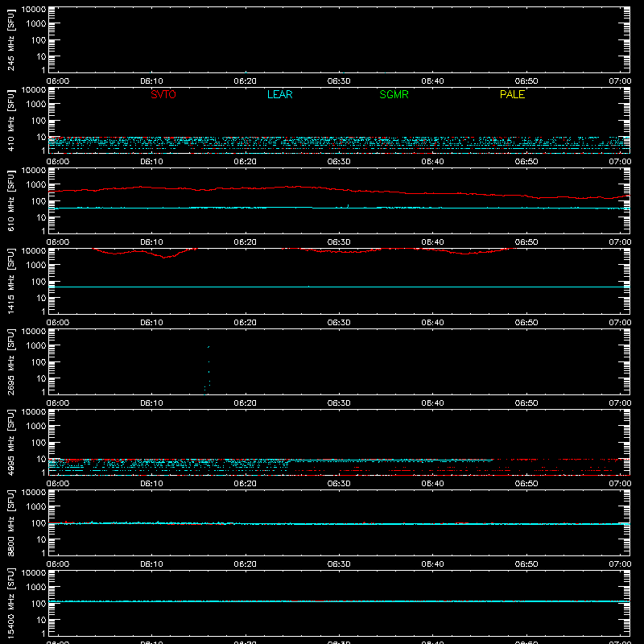Select the 1415 MHz [SFU] axis title
The width and height of the screenshot is (644, 644).
10,281
